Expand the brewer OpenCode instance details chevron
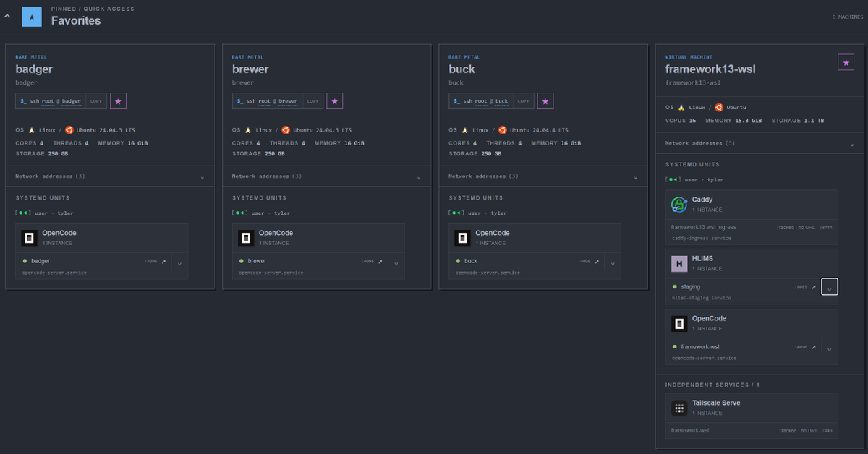This screenshot has height=454, width=868. (x=396, y=263)
